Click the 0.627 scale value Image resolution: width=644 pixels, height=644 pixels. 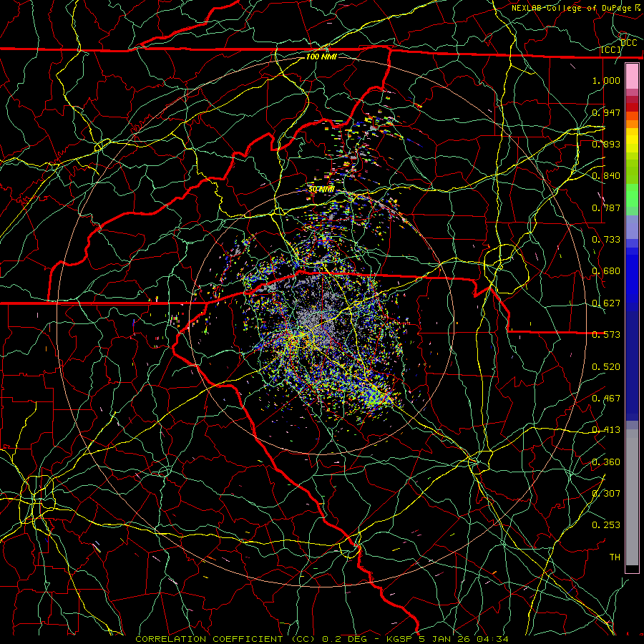(606, 303)
